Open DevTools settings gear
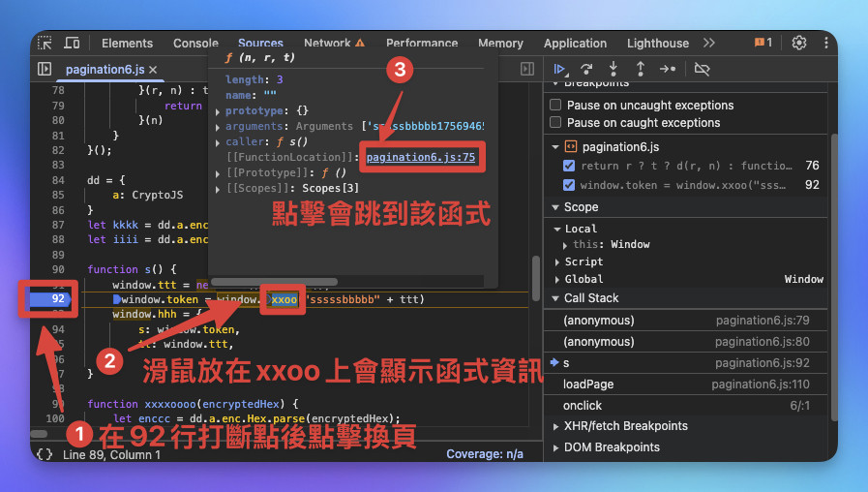Screen dimensions: 868x492 pyautogui.click(x=798, y=43)
